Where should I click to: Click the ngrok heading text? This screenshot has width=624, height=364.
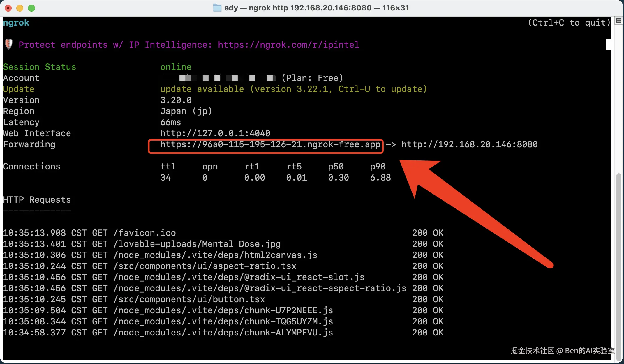16,23
